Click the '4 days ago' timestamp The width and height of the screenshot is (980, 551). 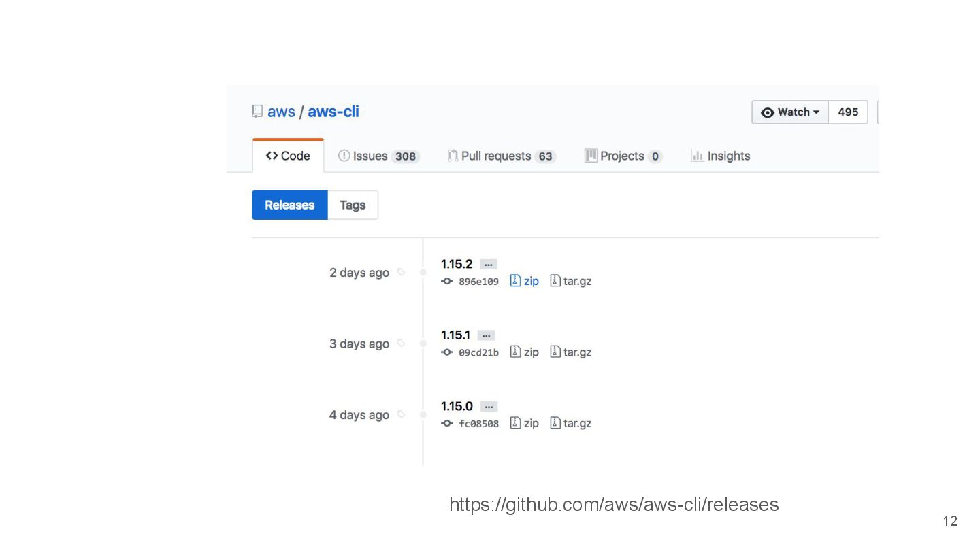pyautogui.click(x=359, y=415)
